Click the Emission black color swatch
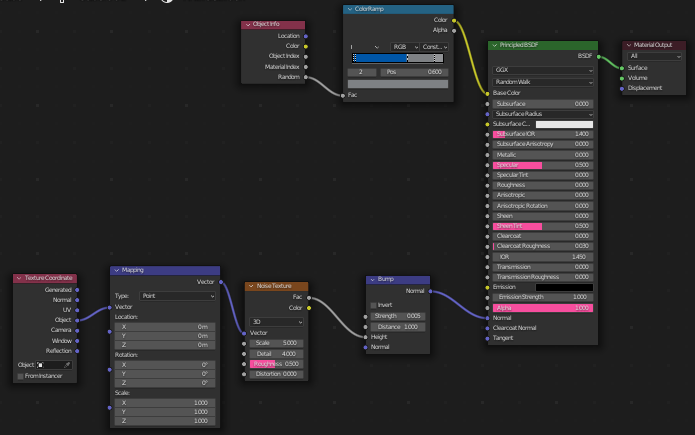The image size is (695, 435). (x=564, y=287)
